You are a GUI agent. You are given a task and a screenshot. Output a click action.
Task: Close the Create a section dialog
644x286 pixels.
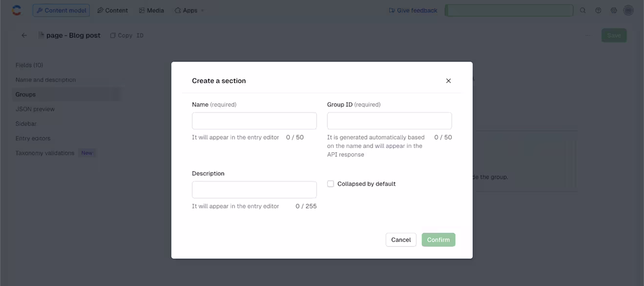(448, 81)
